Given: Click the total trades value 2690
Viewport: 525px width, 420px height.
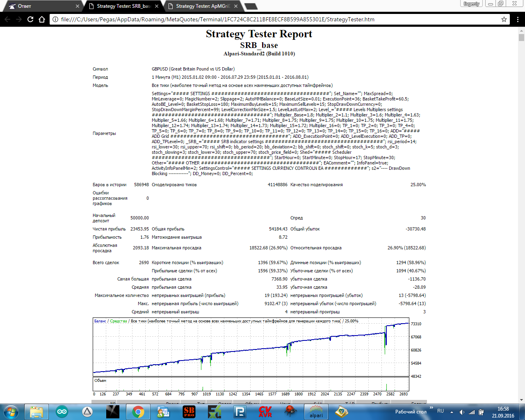Looking at the screenshot, I should pyautogui.click(x=144, y=263).
